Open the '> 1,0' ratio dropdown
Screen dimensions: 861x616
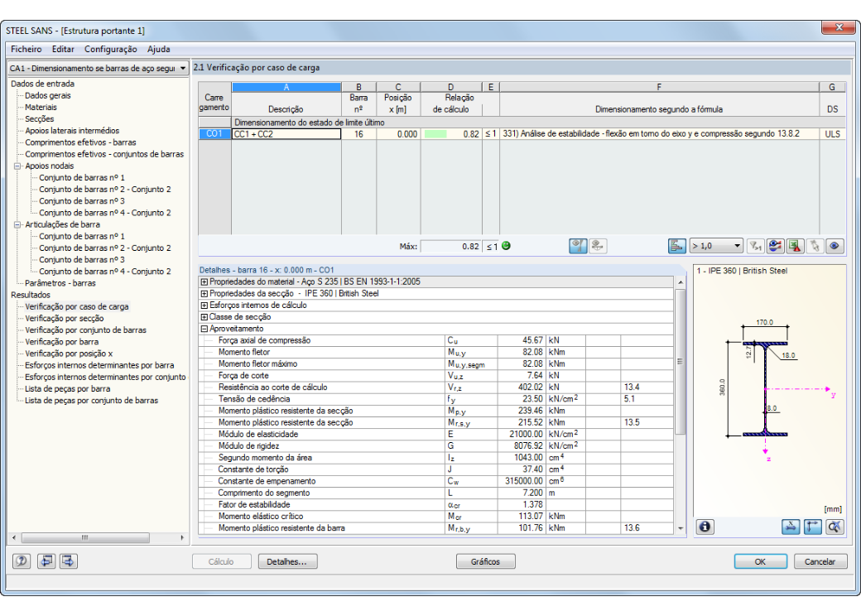click(717, 246)
